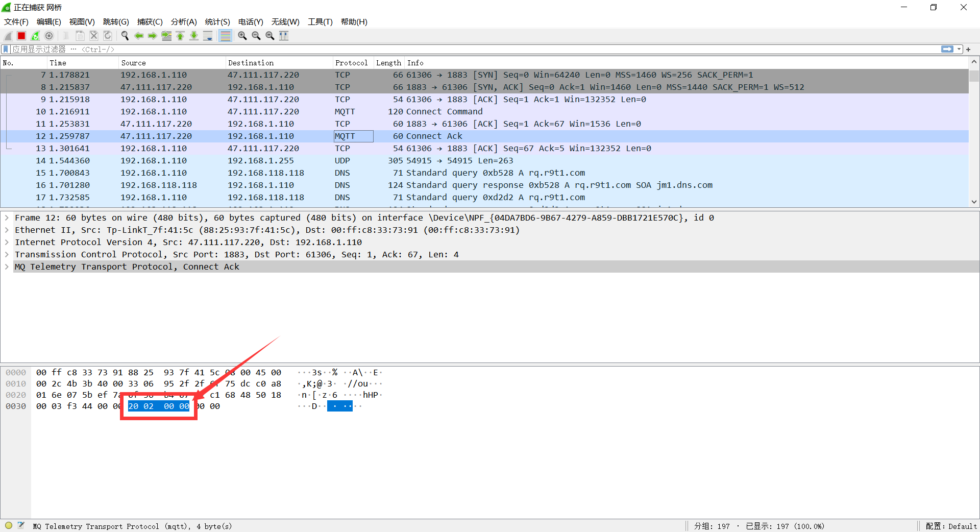Image resolution: width=980 pixels, height=532 pixels.
Task: Expand Internet Protocol Version 4 row
Action: coord(7,242)
